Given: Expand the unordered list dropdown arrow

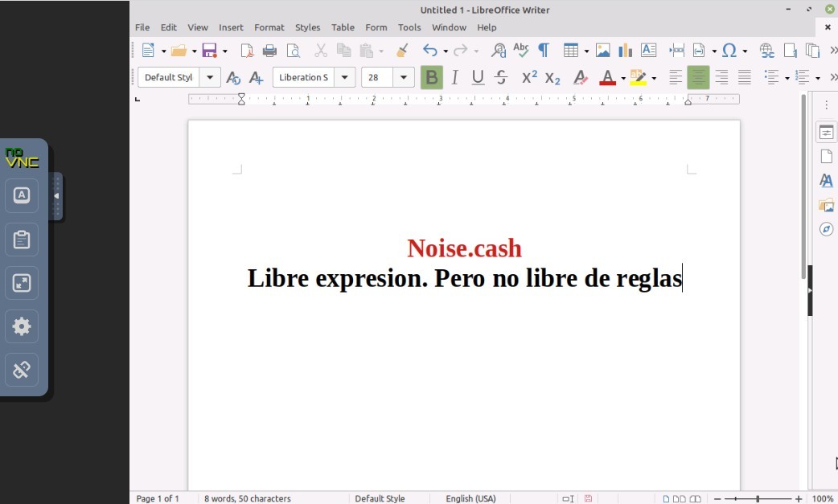Looking at the screenshot, I should coord(787,79).
